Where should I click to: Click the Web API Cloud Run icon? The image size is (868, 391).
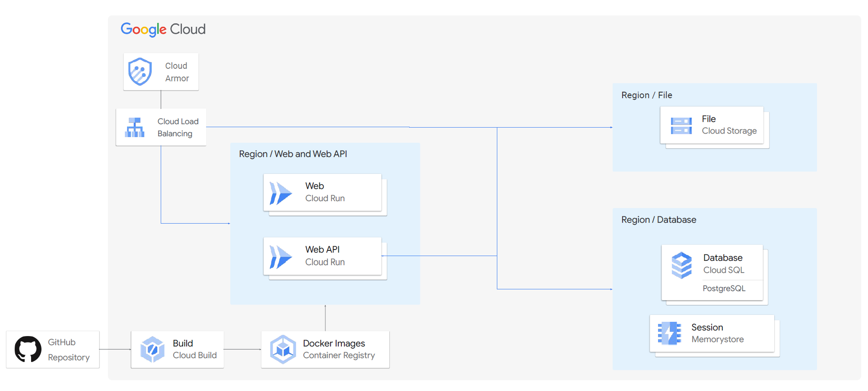point(280,256)
